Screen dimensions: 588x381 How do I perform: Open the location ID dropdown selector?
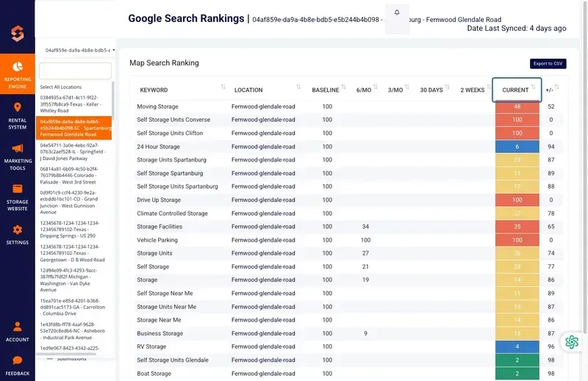coord(79,50)
